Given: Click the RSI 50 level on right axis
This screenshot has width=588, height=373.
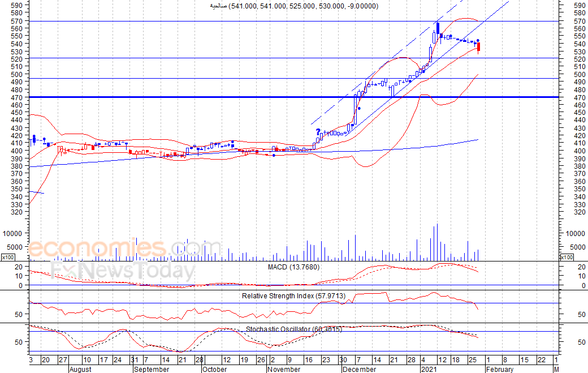Looking at the screenshot, I should point(582,315).
